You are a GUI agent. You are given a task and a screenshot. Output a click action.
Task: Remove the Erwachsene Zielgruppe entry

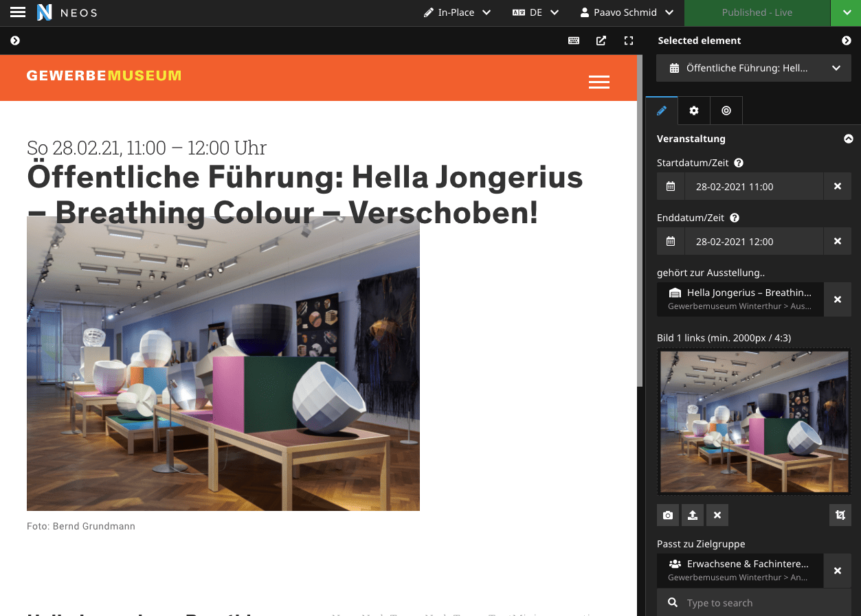tap(838, 571)
